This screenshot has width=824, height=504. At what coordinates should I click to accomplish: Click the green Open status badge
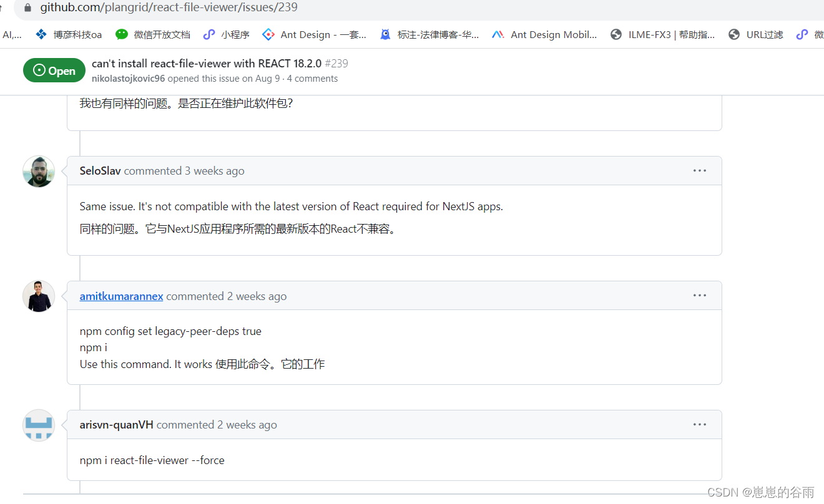point(54,70)
